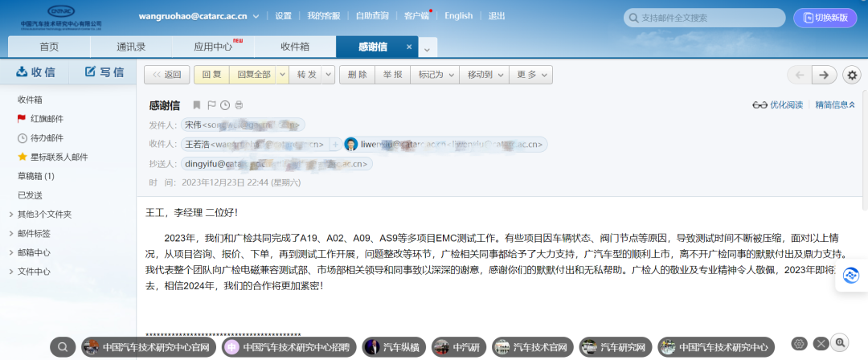Viewport: 868px width, 360px height.
Task: Close the bottom suggestion bar with X
Action: tap(821, 344)
